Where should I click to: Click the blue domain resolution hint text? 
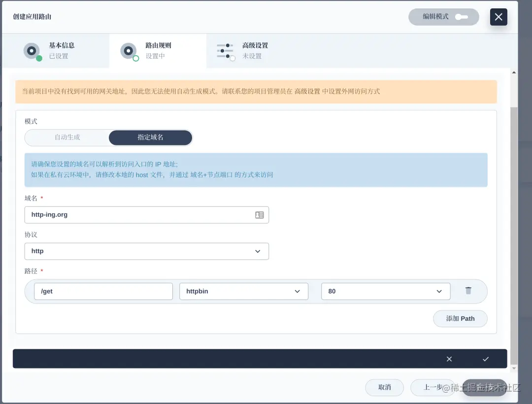pyautogui.click(x=152, y=169)
